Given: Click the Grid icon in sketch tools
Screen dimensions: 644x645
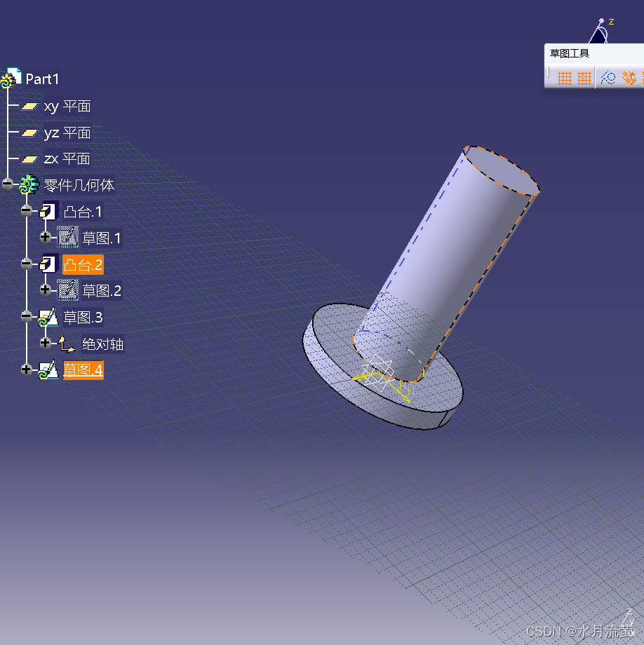Looking at the screenshot, I should tap(565, 78).
